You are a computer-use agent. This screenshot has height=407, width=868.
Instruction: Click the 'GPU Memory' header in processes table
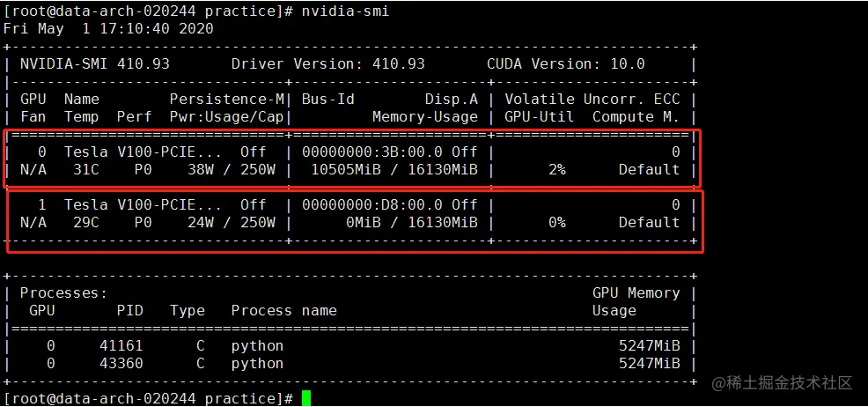[636, 293]
